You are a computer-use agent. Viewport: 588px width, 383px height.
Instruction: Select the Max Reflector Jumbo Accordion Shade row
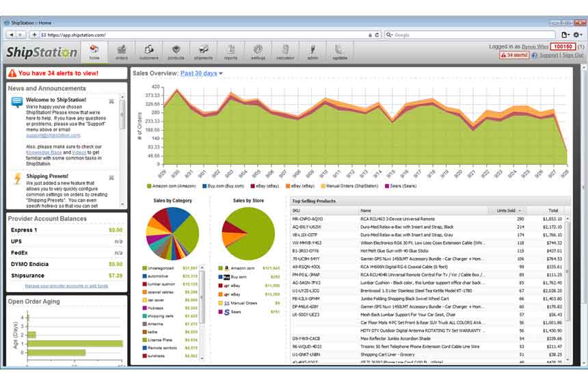427,339
